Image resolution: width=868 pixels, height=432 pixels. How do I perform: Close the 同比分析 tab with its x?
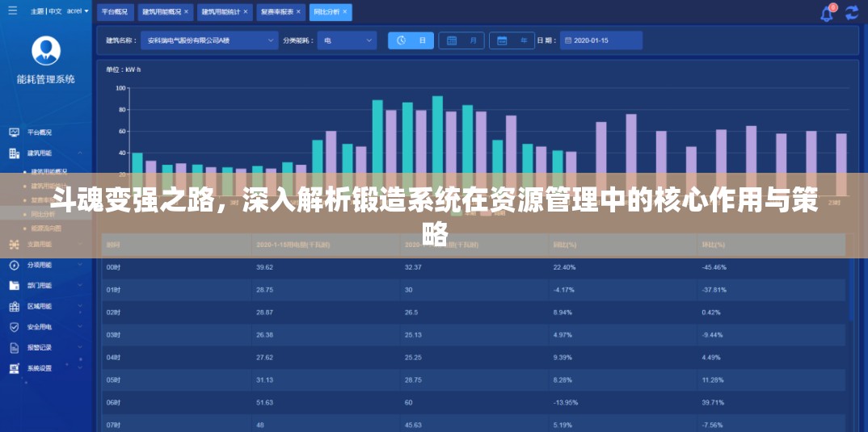pos(344,11)
